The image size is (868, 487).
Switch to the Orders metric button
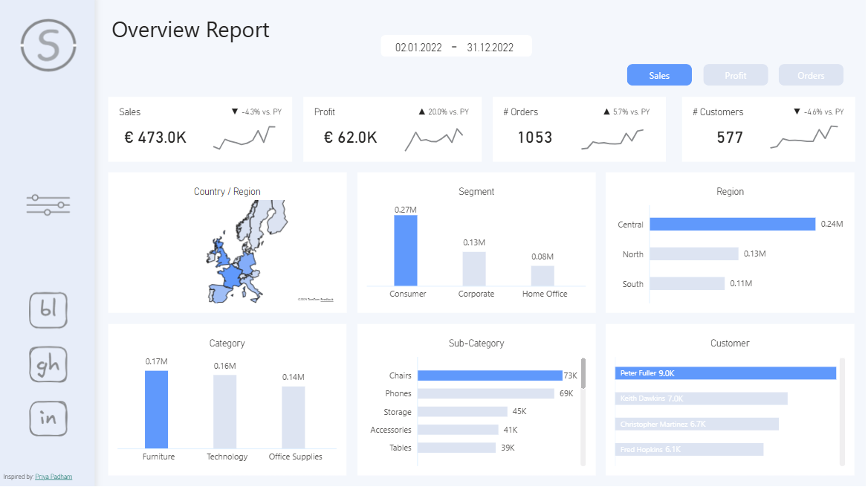(x=811, y=75)
